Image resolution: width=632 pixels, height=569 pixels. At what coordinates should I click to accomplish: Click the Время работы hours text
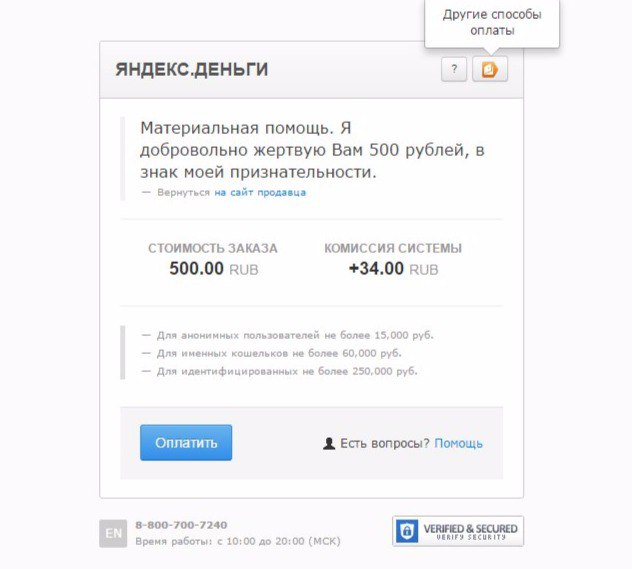238,541
